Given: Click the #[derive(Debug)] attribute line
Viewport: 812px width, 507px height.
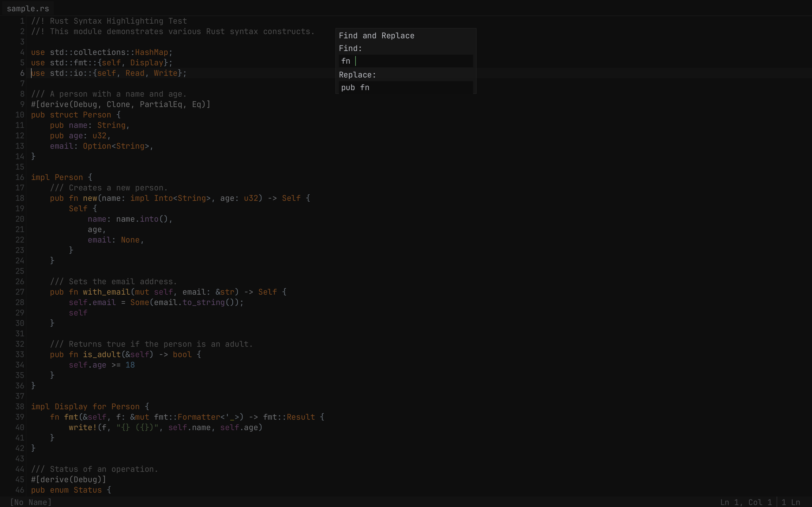Looking at the screenshot, I should [69, 479].
